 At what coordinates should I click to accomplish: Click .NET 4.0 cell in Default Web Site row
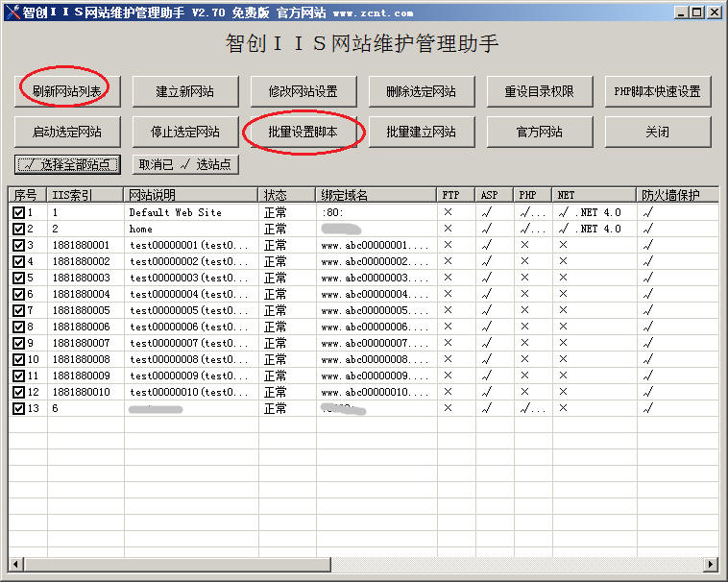pos(590,212)
